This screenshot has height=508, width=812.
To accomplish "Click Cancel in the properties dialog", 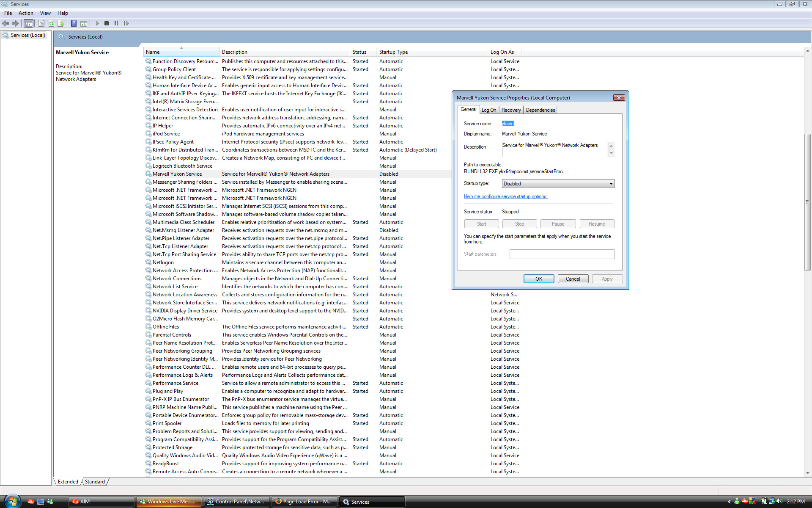I will (573, 279).
